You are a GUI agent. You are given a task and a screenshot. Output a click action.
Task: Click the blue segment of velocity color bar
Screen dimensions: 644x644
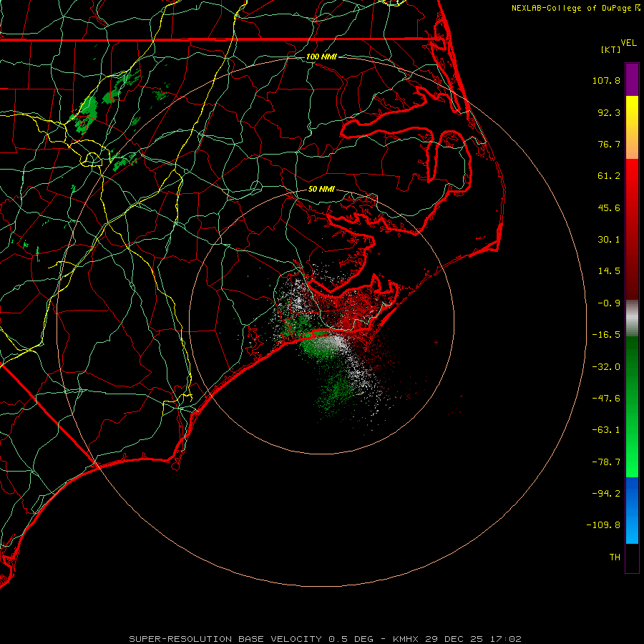pyautogui.click(x=632, y=510)
